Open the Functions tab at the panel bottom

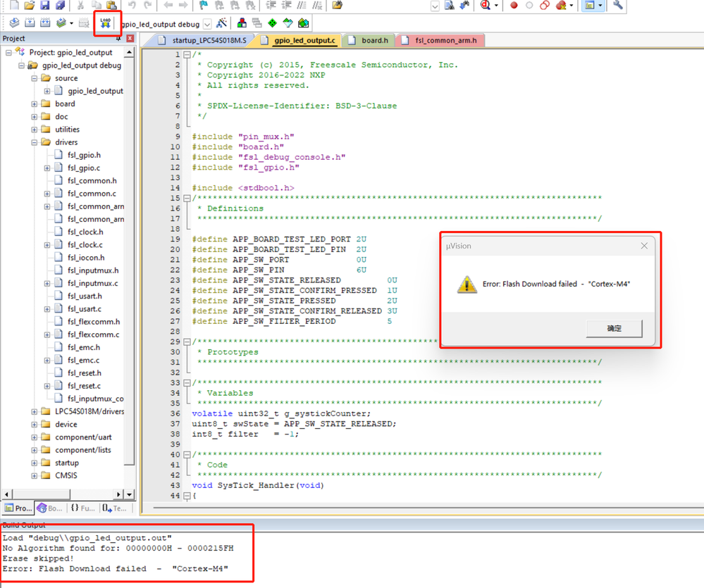(83, 508)
